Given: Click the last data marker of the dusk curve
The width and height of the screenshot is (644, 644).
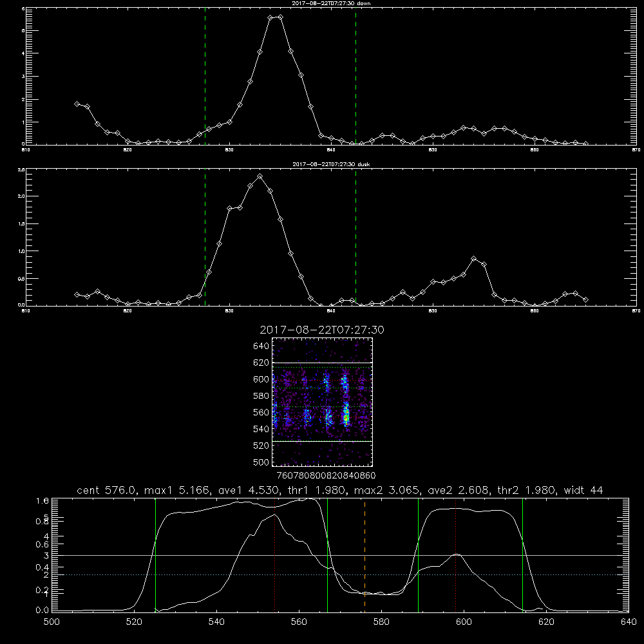Looking at the screenshot, I should pos(585,300).
